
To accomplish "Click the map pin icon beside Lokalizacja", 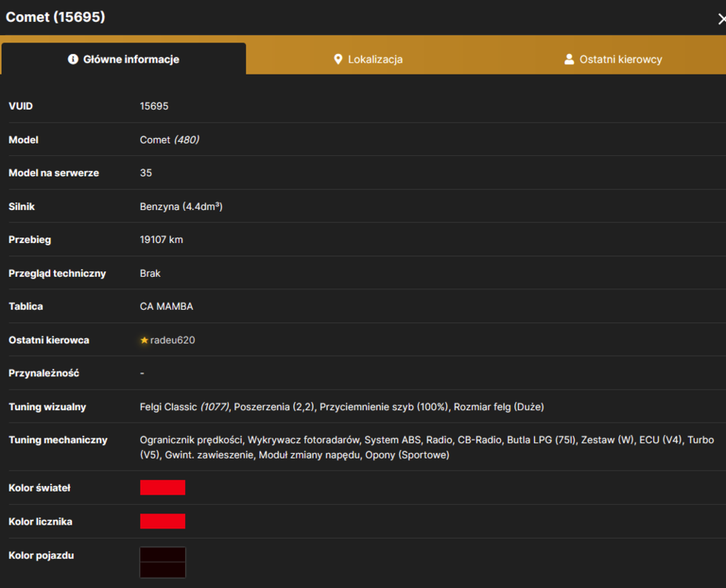I will click(338, 60).
